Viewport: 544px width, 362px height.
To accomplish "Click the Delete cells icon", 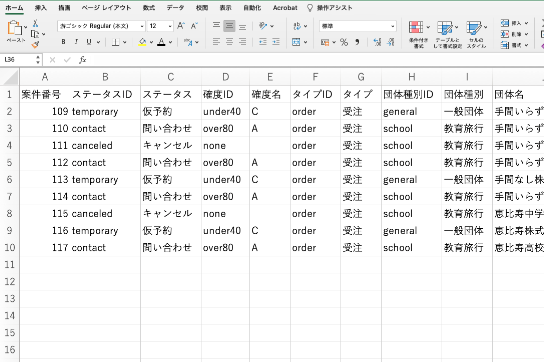I will click(x=505, y=34).
